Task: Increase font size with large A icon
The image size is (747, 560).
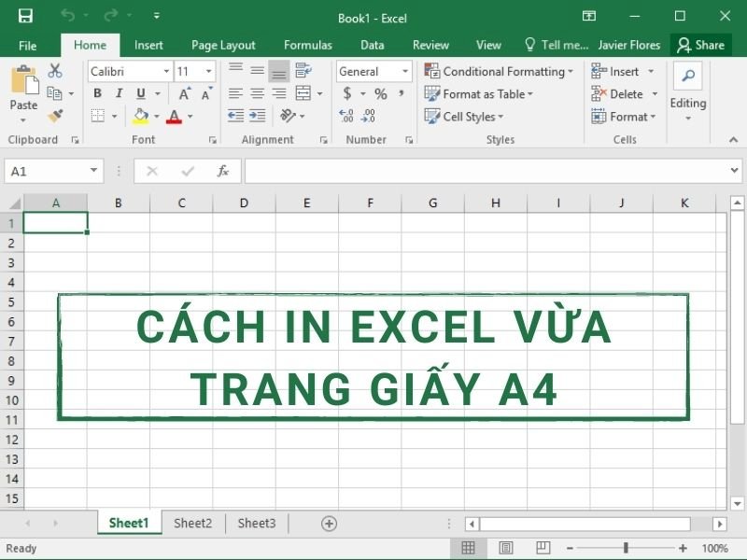Action: point(184,93)
